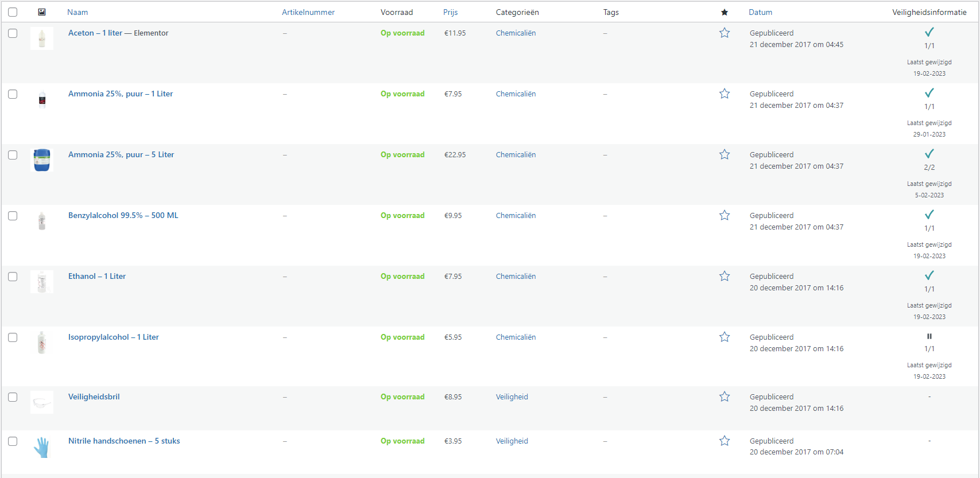Toggle featured star for Ethanol – 1 Liter
The width and height of the screenshot is (980, 478).
[725, 276]
